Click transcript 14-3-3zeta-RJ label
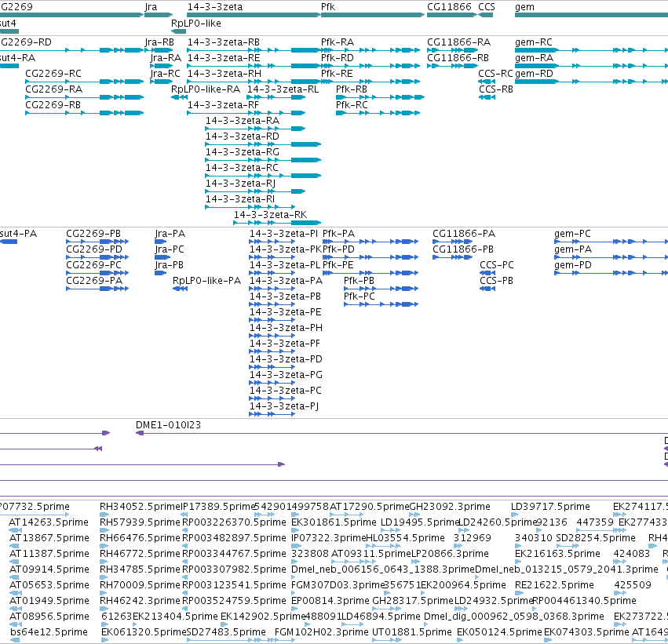668x644 pixels. coord(240,184)
